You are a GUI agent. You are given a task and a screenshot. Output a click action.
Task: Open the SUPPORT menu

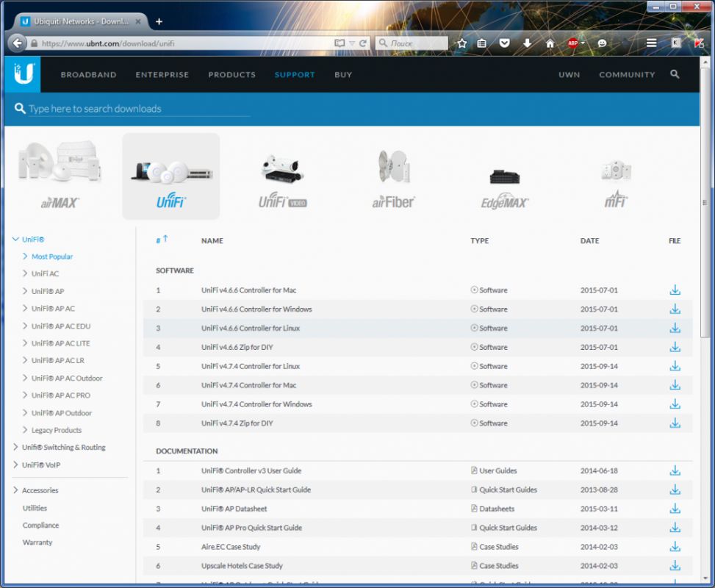[x=295, y=75]
